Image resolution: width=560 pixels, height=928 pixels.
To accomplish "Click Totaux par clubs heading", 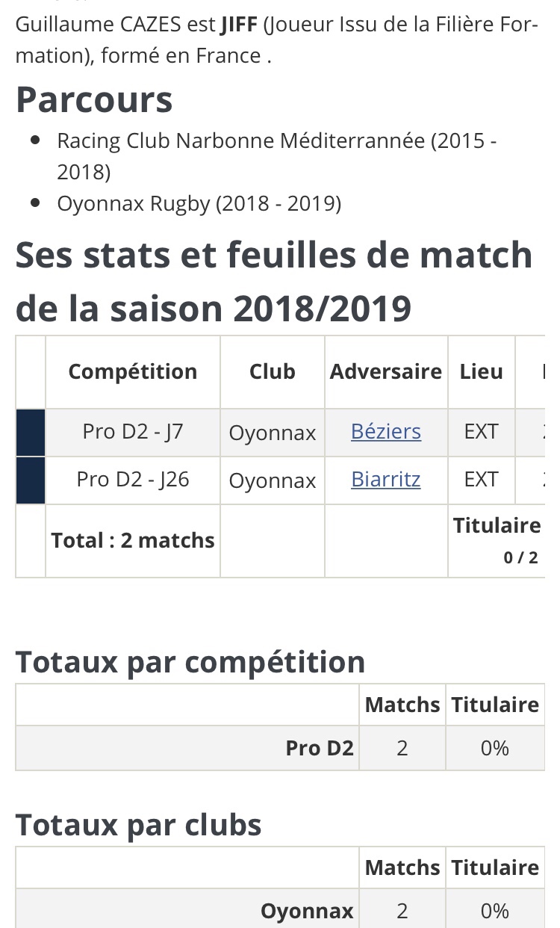I will [139, 825].
